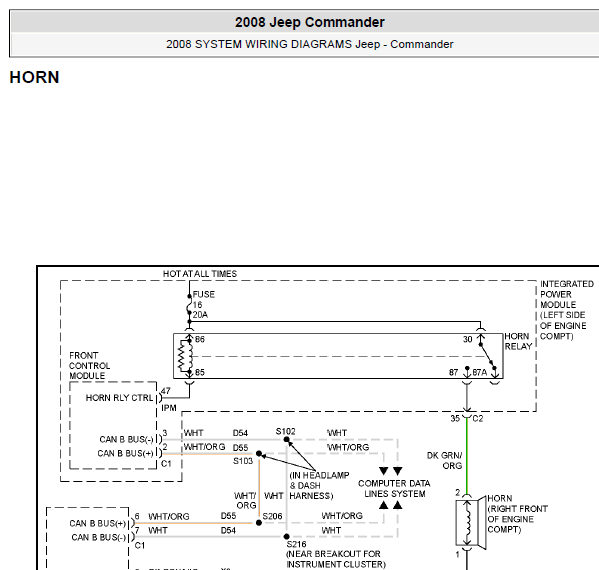This screenshot has width=599, height=570.
Task: Click the green DK GRN/ORG wire
Action: point(467,455)
